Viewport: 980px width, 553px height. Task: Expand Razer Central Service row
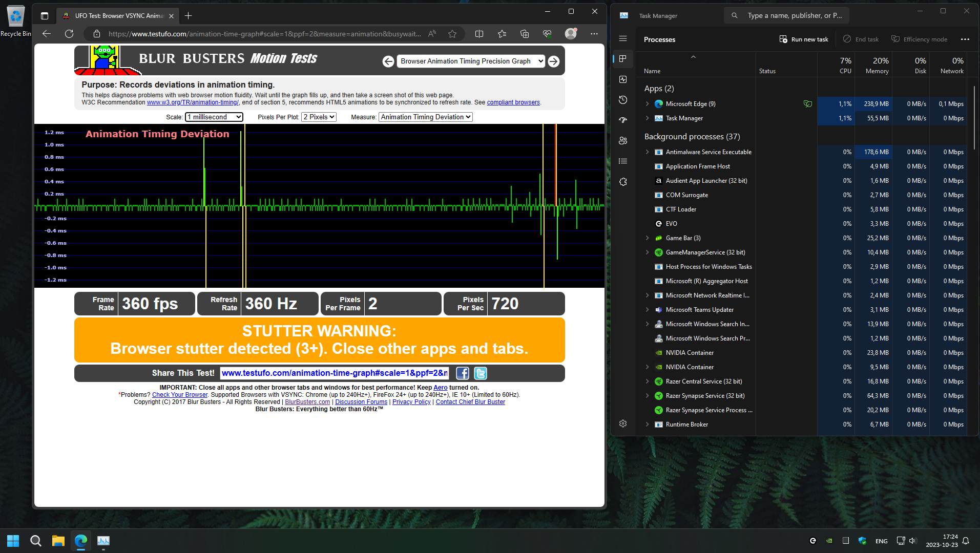click(x=647, y=381)
